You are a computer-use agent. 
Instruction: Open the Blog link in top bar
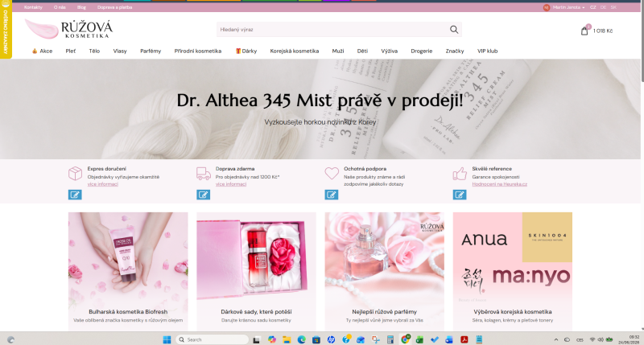(x=82, y=7)
